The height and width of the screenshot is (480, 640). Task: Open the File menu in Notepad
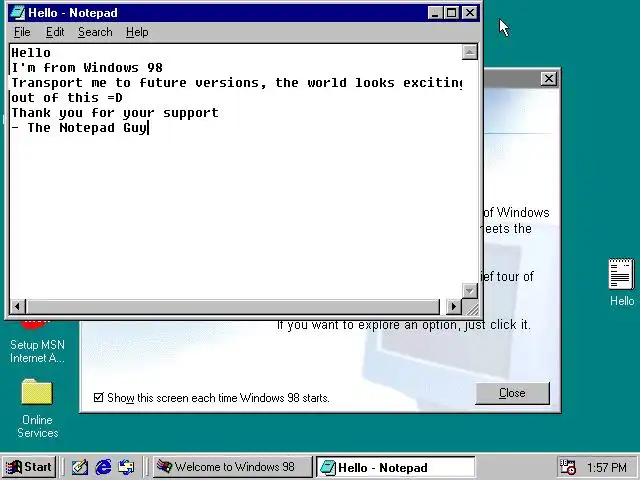point(22,32)
